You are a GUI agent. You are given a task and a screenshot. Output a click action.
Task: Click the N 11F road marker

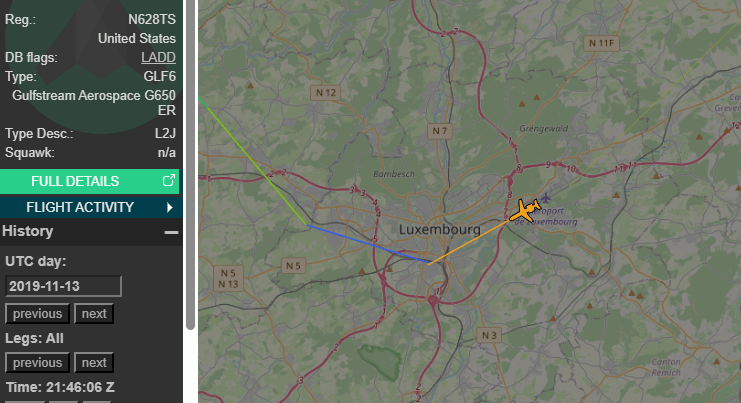(x=601, y=43)
